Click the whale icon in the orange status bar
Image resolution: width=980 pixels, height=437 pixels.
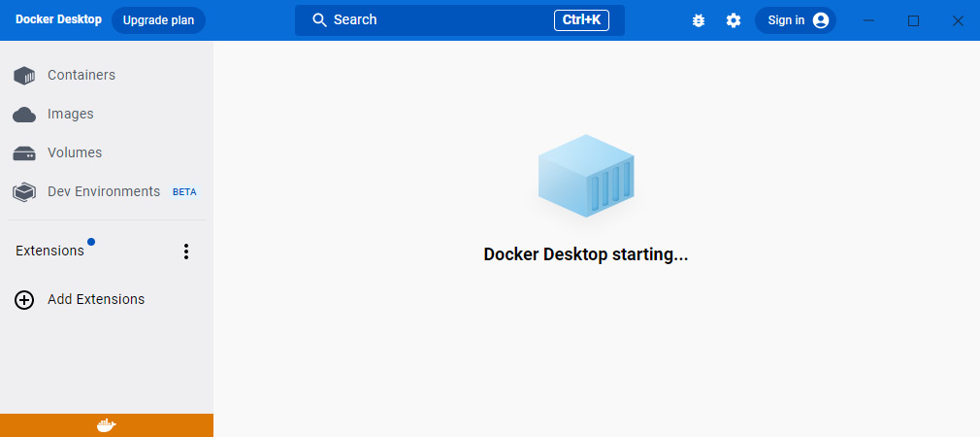pyautogui.click(x=107, y=425)
